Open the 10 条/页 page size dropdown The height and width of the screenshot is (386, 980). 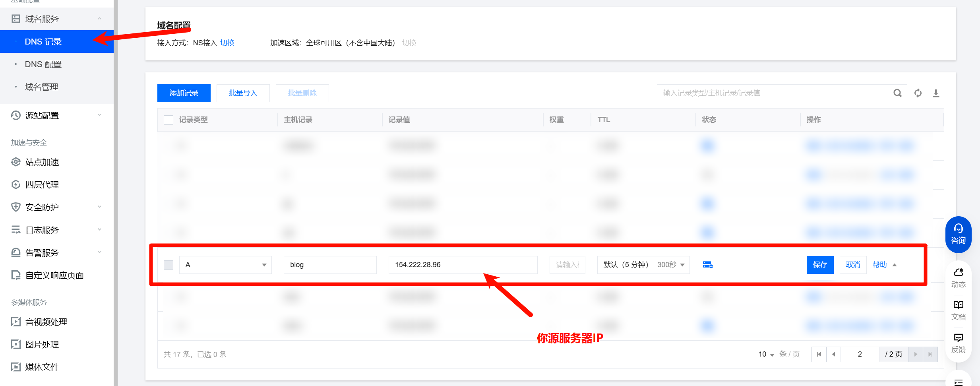766,354
